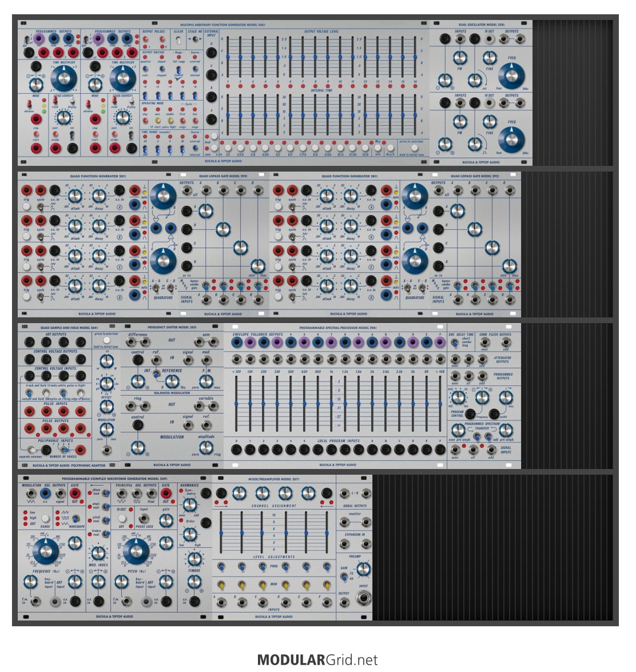Viewport: 636px width, 672px height.
Task: Toggle channel F MON switch on Mixer
Action: pos(327,584)
